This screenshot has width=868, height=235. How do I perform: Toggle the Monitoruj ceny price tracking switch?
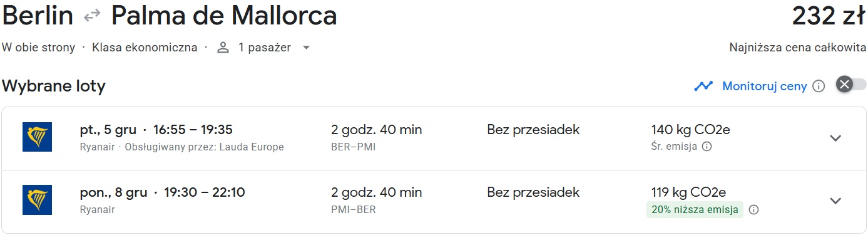[851, 85]
